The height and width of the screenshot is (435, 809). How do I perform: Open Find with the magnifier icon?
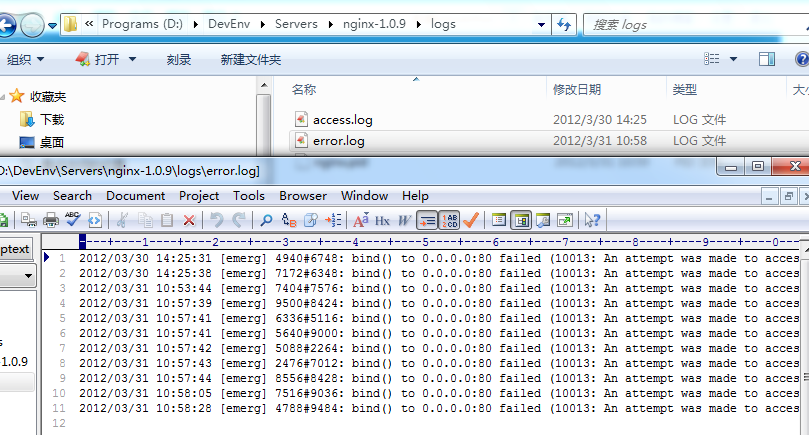point(266,220)
